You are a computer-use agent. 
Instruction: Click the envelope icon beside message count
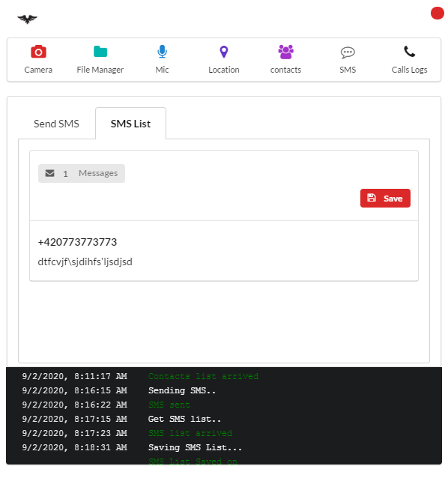pos(49,173)
